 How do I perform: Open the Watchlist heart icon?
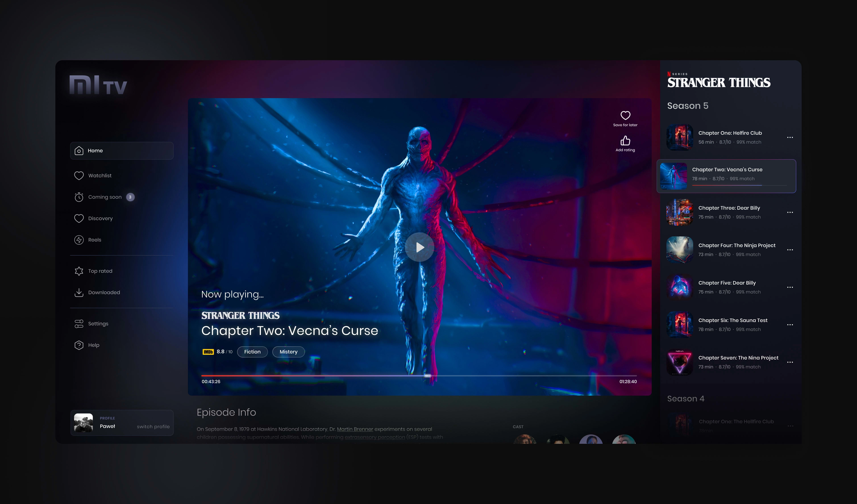(x=79, y=175)
